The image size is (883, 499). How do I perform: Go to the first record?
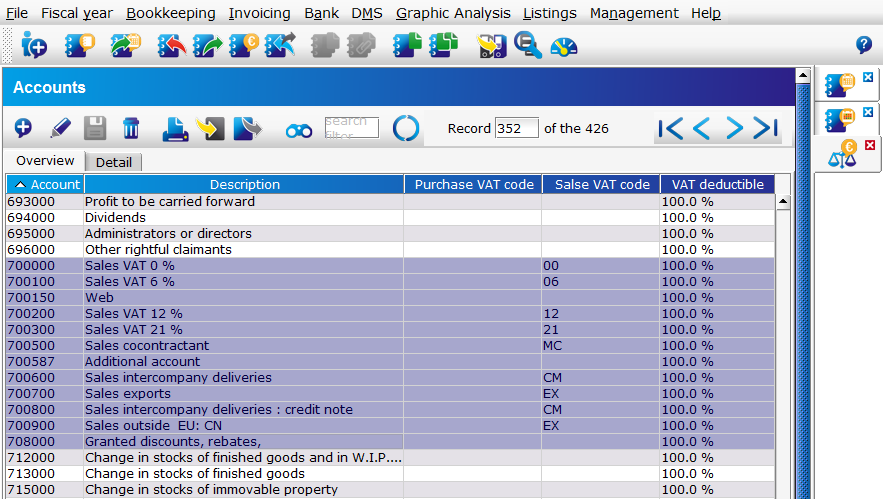pyautogui.click(x=671, y=128)
